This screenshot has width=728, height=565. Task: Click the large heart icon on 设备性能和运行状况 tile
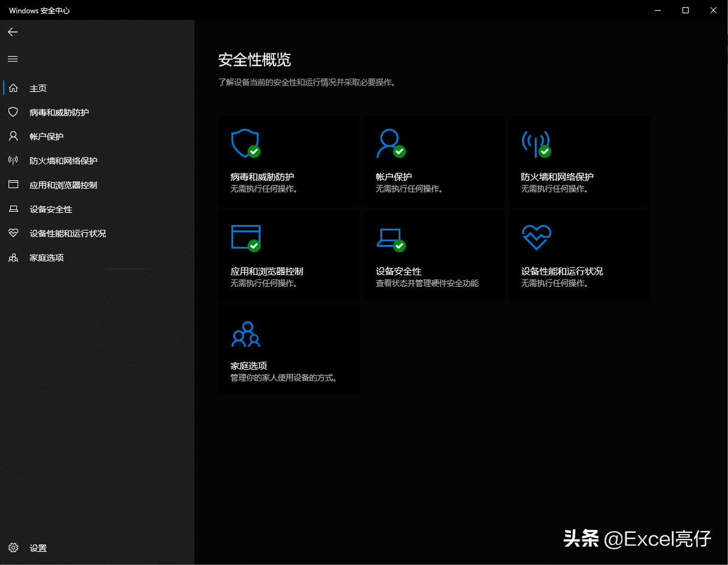(536, 238)
